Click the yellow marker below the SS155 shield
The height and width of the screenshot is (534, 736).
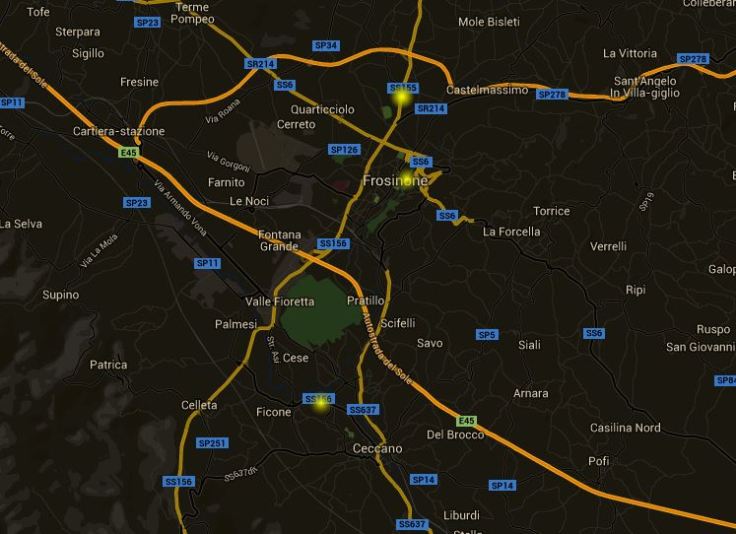(402, 97)
